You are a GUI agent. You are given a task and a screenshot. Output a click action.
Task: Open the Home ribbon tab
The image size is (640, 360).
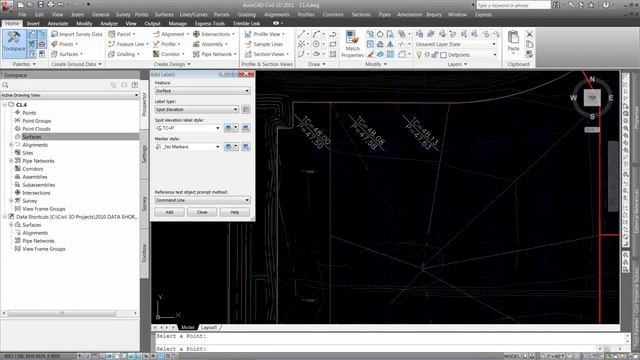click(12, 23)
